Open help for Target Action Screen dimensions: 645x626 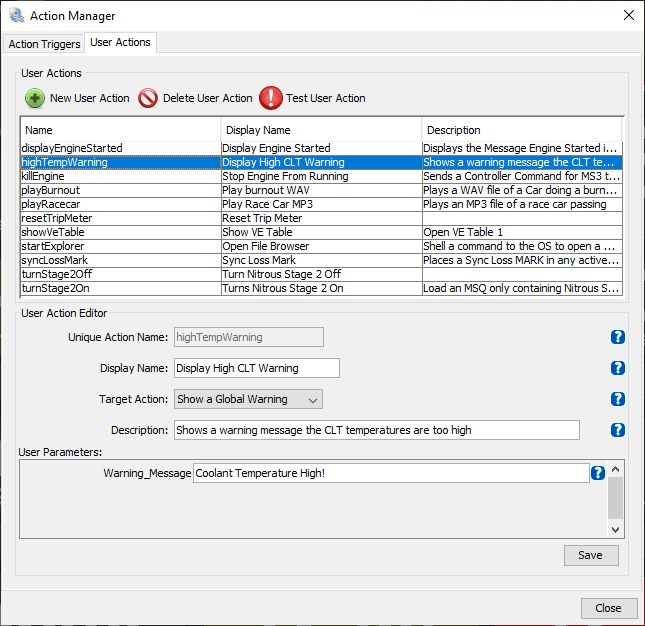click(617, 399)
